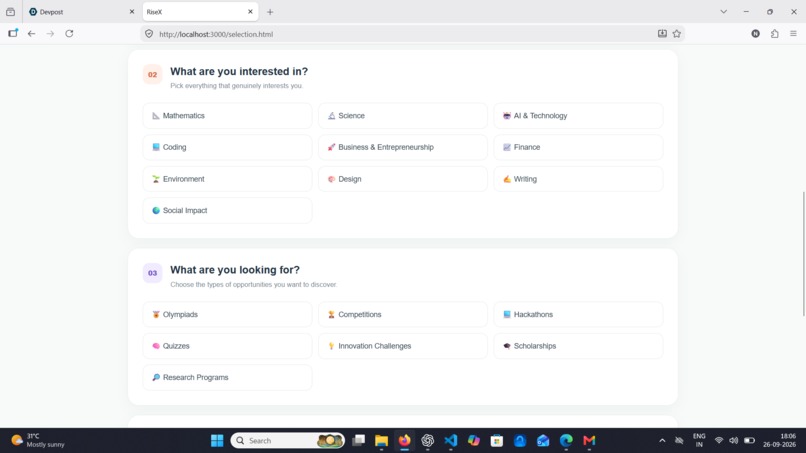
Task: Open the volume speaker tray icon
Action: [734, 441]
